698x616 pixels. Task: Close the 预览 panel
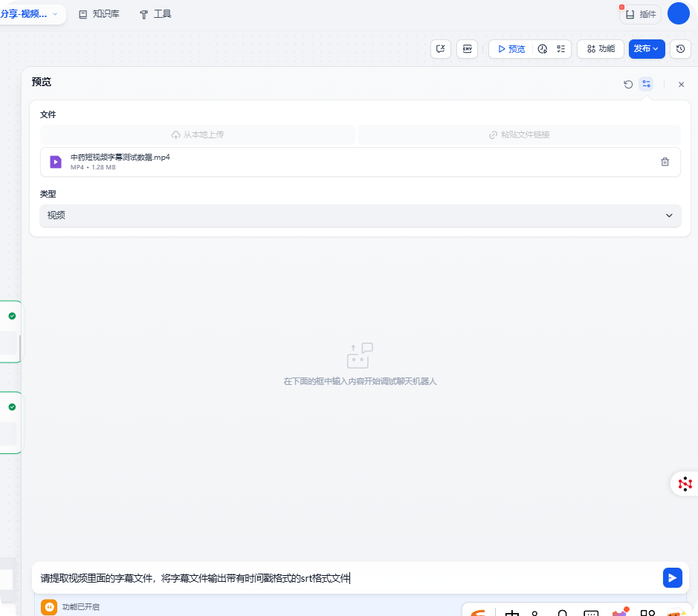click(681, 84)
